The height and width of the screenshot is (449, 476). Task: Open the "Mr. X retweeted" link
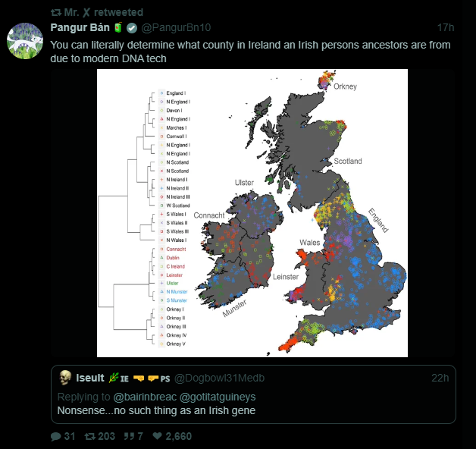point(91,11)
